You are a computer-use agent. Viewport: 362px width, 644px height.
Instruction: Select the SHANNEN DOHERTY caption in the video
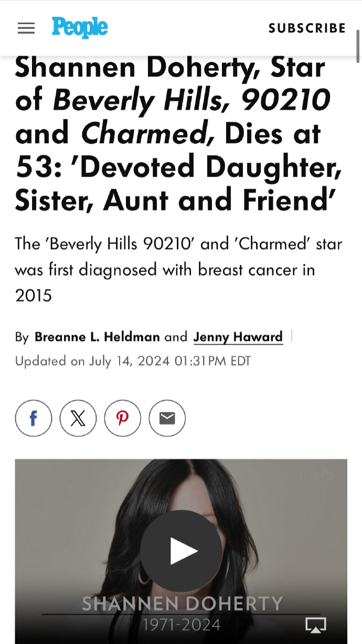183,603
